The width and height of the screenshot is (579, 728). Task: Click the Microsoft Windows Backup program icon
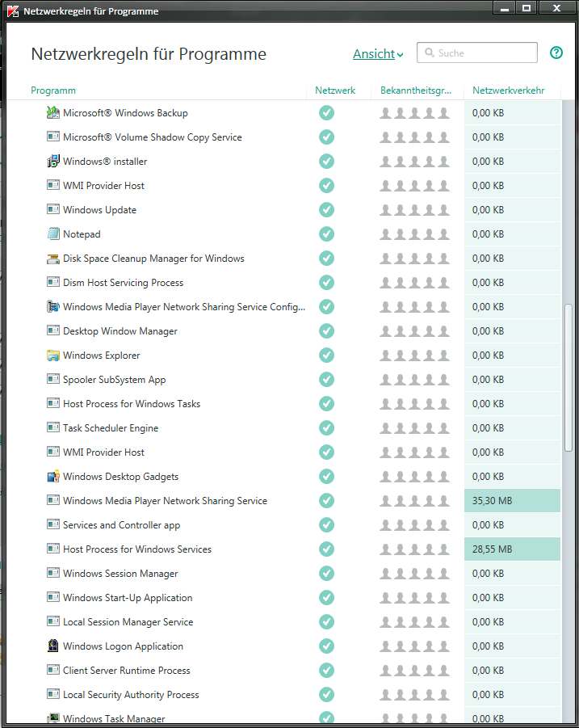(52, 112)
